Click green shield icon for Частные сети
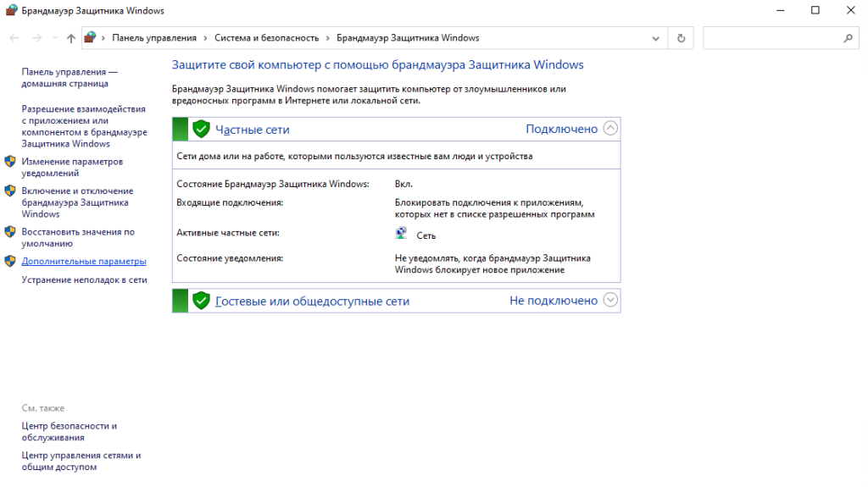The width and height of the screenshot is (868, 487). pyautogui.click(x=201, y=129)
